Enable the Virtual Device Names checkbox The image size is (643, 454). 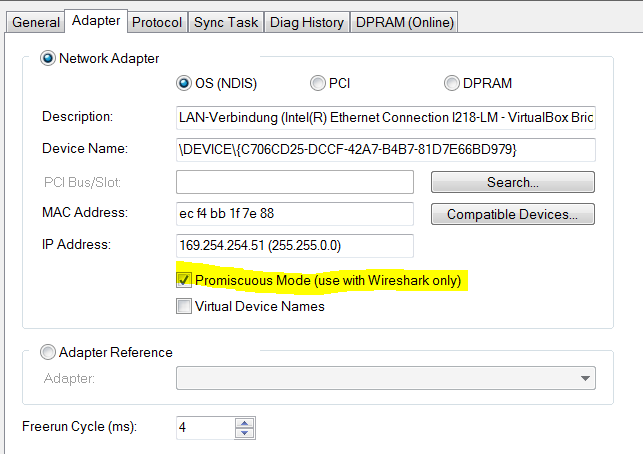[x=184, y=306]
